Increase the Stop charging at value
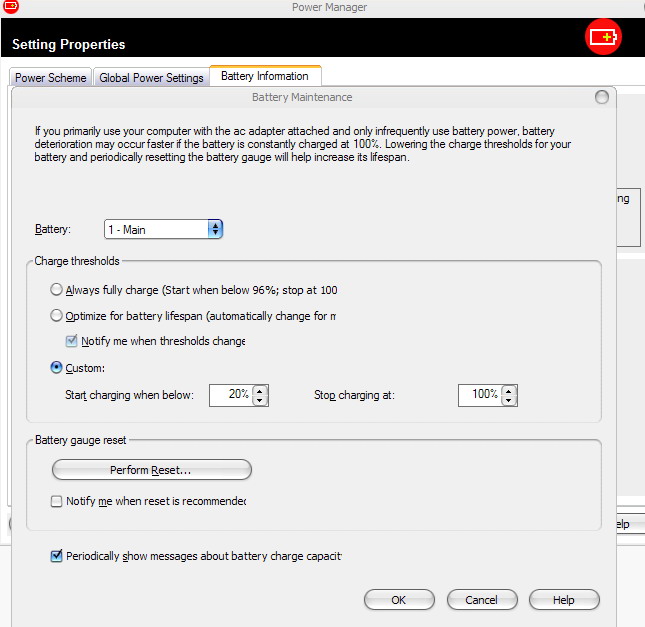The height and width of the screenshot is (627, 645). tap(510, 390)
